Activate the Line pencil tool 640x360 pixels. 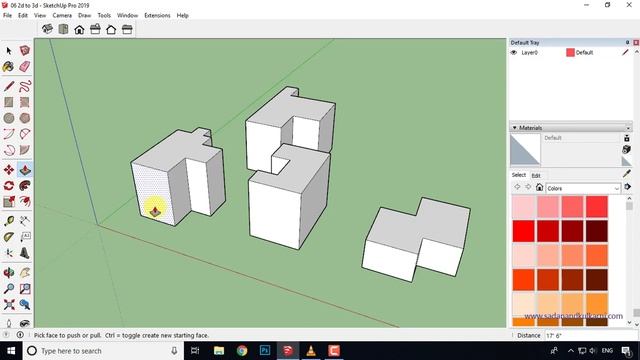click(9, 86)
